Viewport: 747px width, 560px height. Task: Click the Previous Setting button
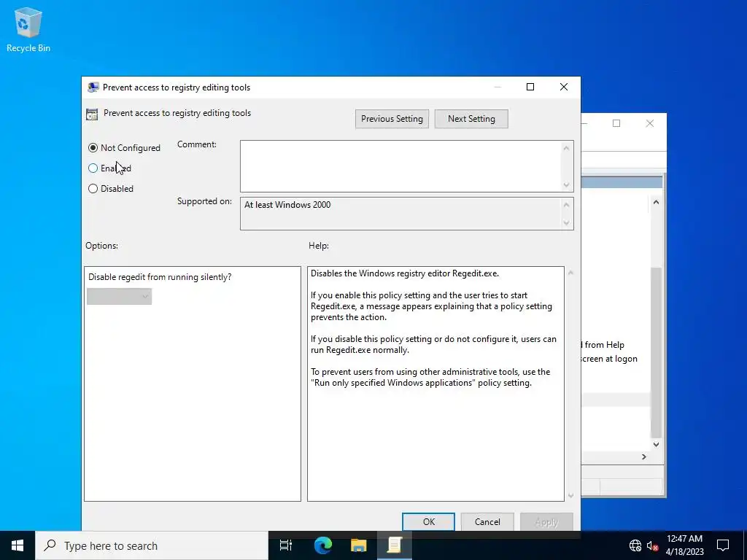point(392,119)
